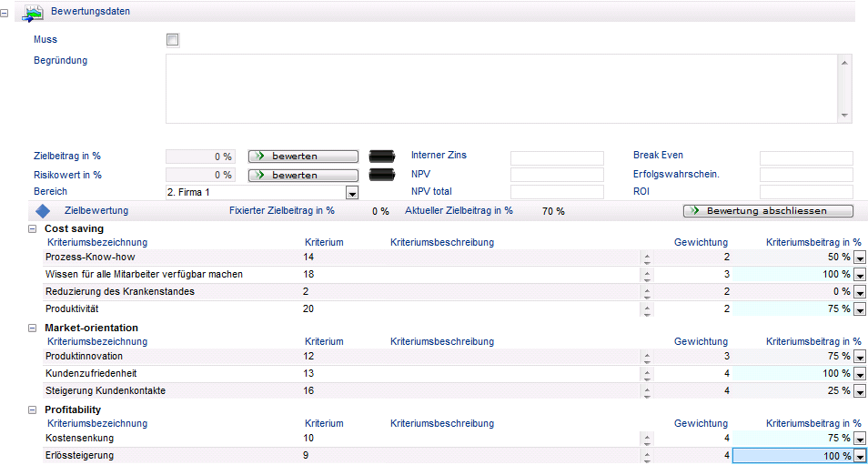Collapse the Bewertungsdaten section
Image resolution: width=868 pixels, height=465 pixels.
click(7, 13)
